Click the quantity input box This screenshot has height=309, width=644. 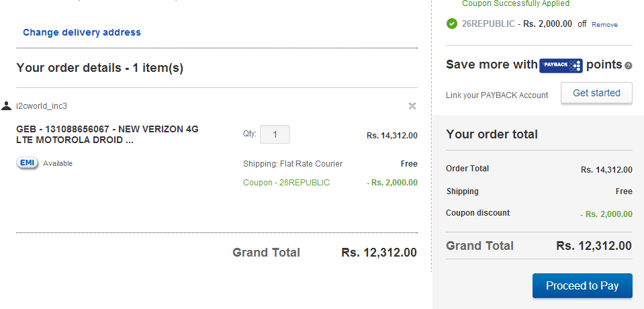[x=275, y=134]
